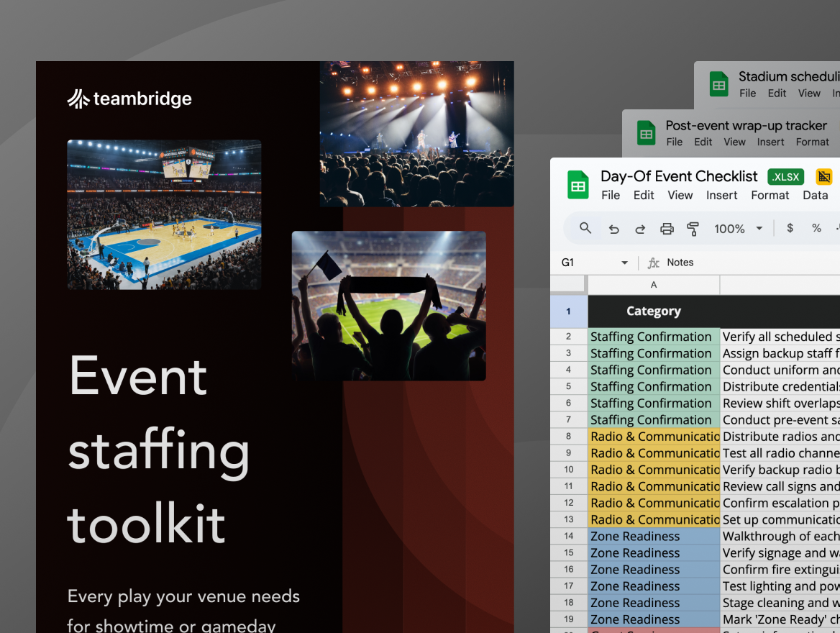Screen dimensions: 840x633
Task: Select the 'Assign backup staff' cell
Action: (x=780, y=353)
